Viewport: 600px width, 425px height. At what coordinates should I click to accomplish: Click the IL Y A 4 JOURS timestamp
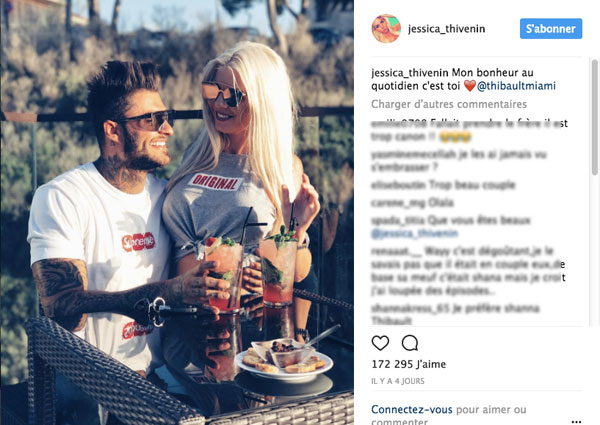[398, 381]
